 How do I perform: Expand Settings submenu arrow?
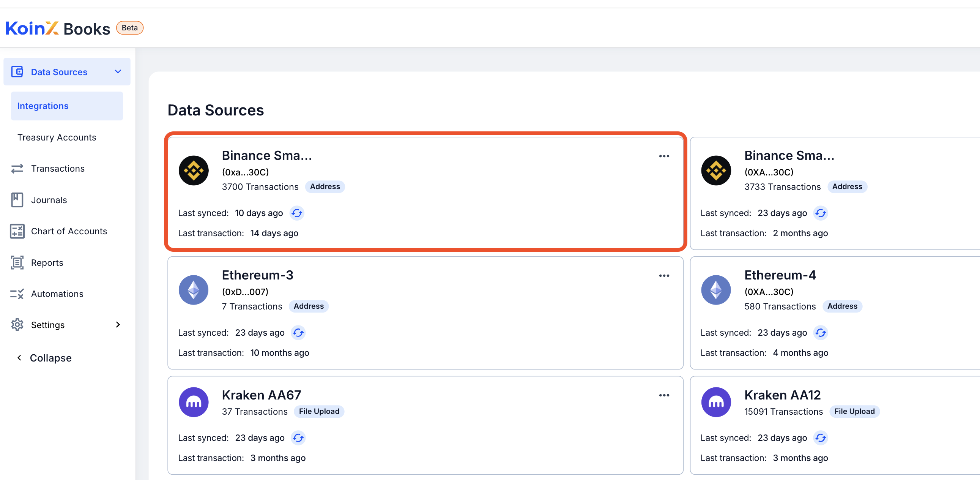[x=118, y=325]
